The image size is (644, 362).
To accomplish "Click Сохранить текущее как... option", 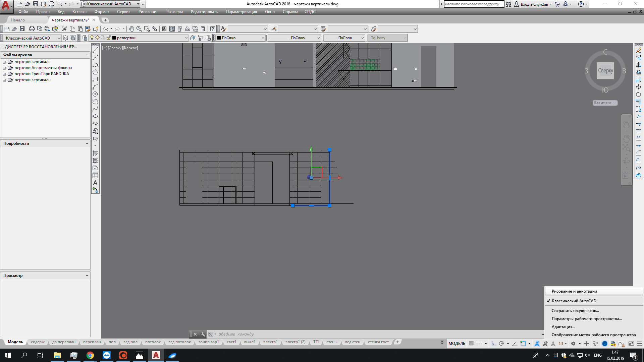I will pyautogui.click(x=575, y=311).
